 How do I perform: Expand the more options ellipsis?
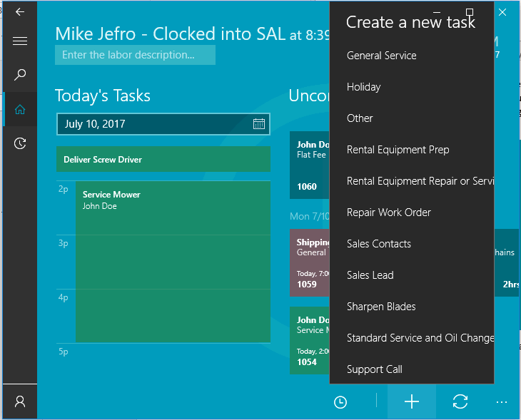501,402
